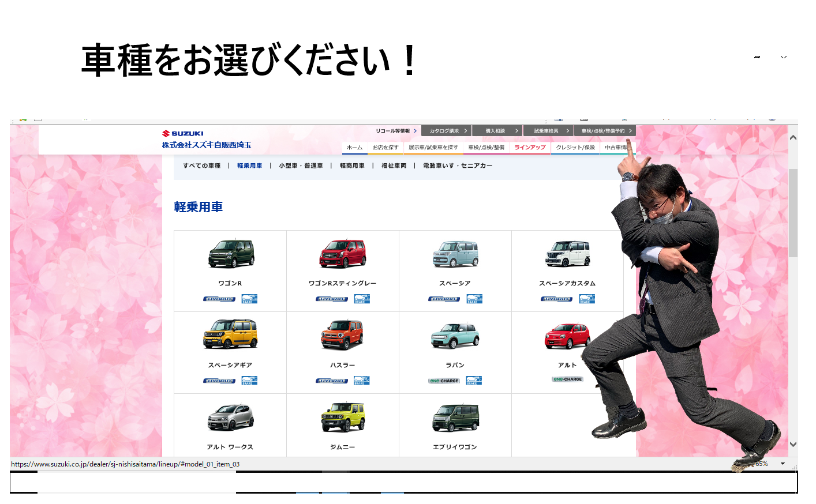
Task: Click the アルト ワークス name label
Action: [230, 447]
